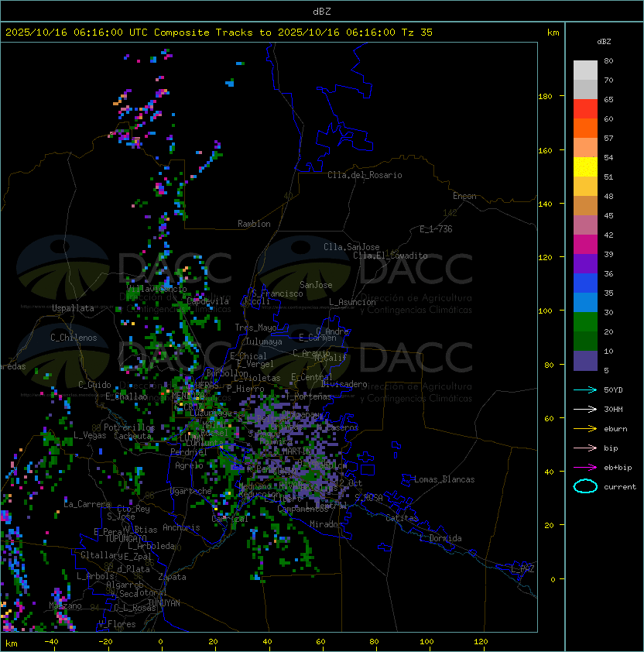The image size is (644, 652).
Task: Click the 'L_Asuncion' map label
Action: click(x=352, y=302)
